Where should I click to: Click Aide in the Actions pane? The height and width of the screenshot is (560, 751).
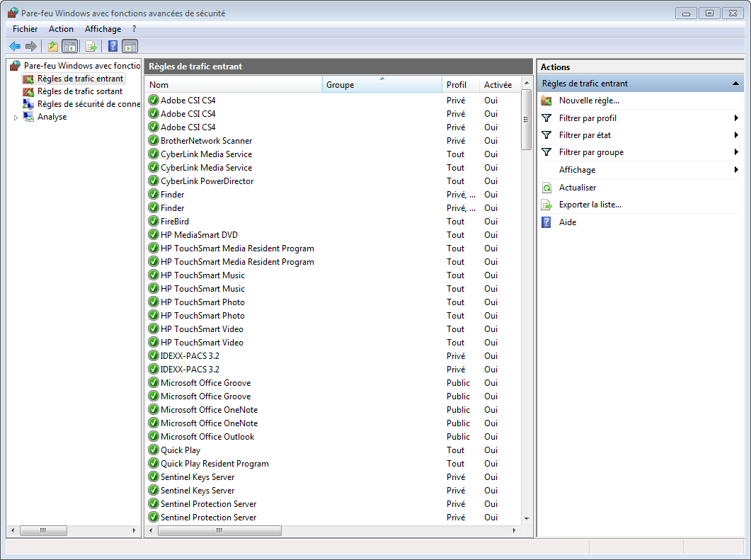click(x=568, y=222)
